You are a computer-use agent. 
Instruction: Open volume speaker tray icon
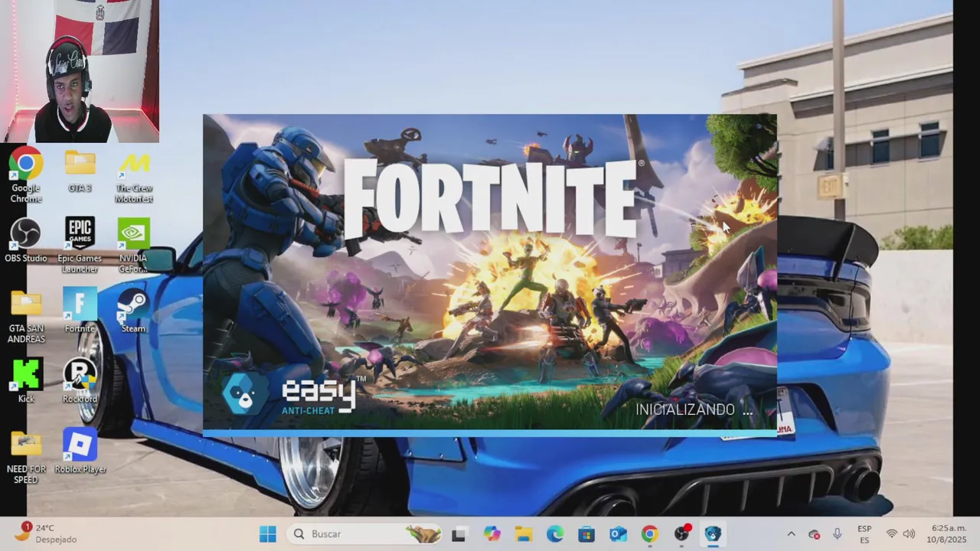click(909, 534)
